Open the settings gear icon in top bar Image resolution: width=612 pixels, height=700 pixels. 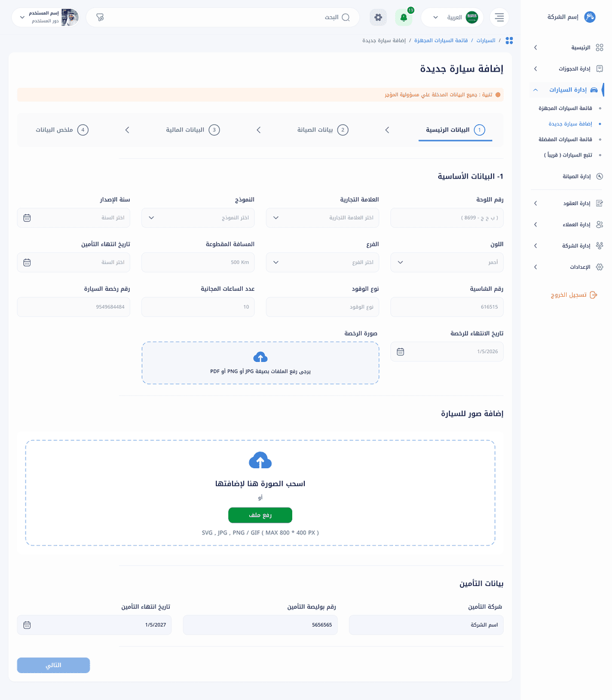click(x=378, y=17)
